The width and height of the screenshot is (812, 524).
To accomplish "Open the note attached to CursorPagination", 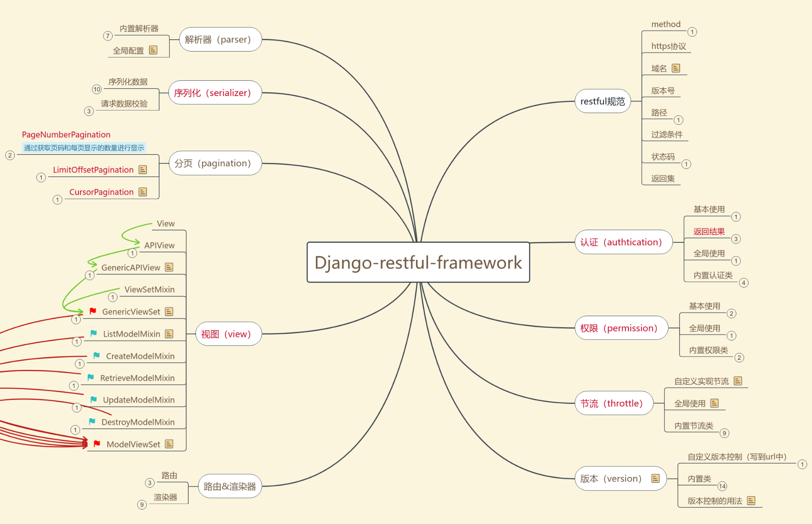I will (142, 192).
